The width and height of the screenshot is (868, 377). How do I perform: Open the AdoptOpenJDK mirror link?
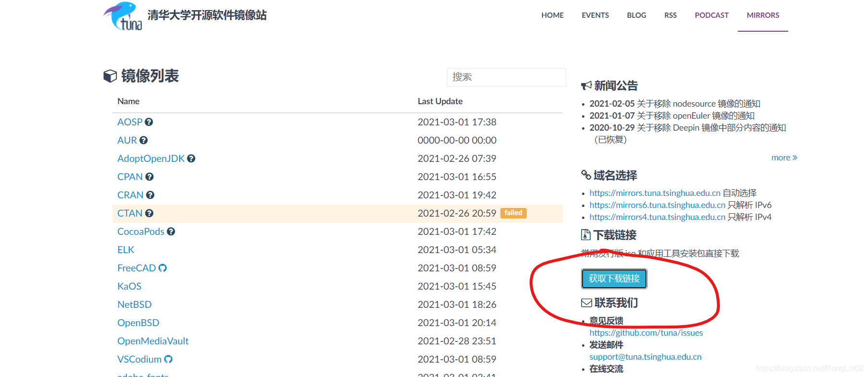coord(151,158)
